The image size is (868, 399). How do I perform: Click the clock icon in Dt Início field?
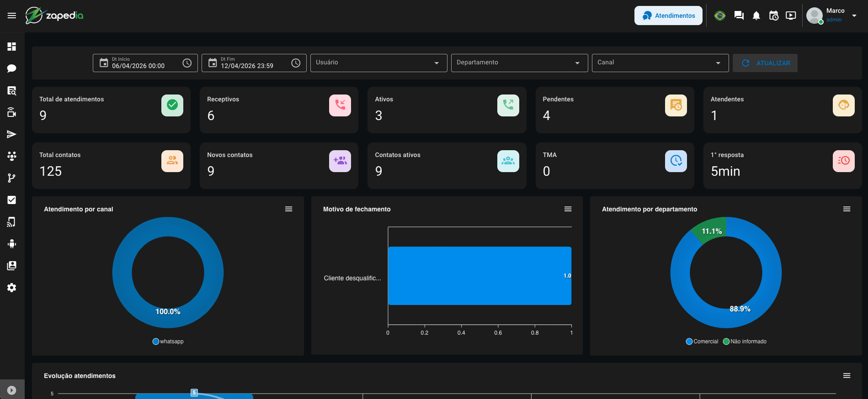(x=187, y=63)
